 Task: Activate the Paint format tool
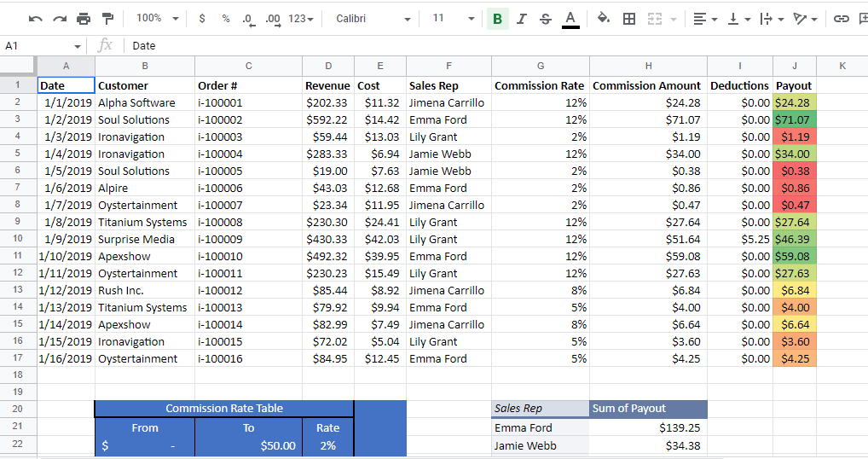coord(107,19)
